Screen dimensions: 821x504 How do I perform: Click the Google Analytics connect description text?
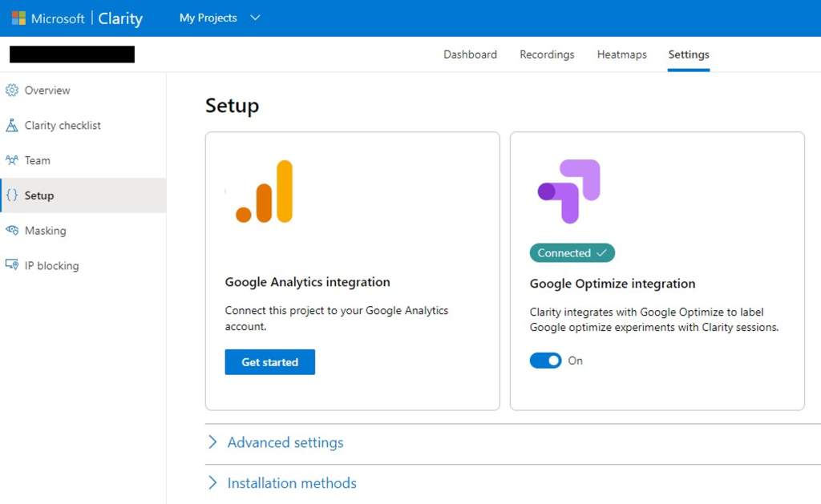337,318
